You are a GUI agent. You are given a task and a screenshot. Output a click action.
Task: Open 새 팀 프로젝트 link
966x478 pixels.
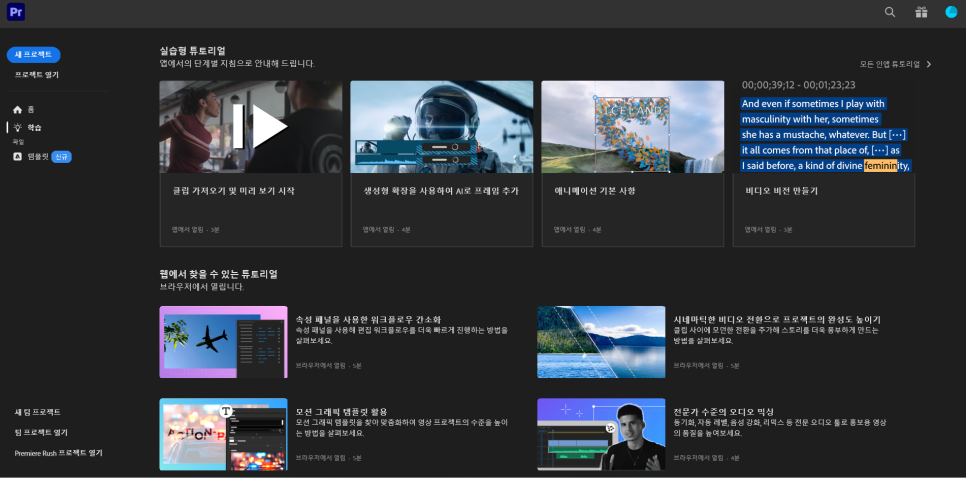point(38,412)
